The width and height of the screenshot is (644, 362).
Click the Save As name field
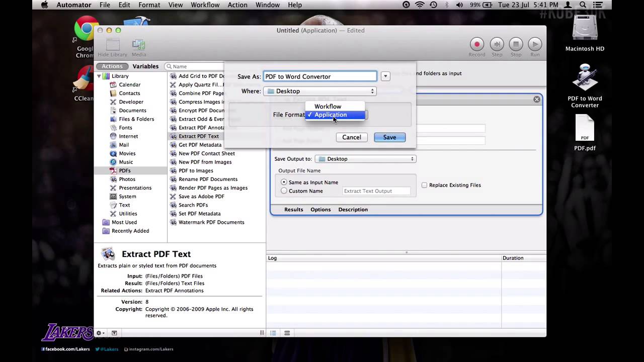(x=320, y=76)
